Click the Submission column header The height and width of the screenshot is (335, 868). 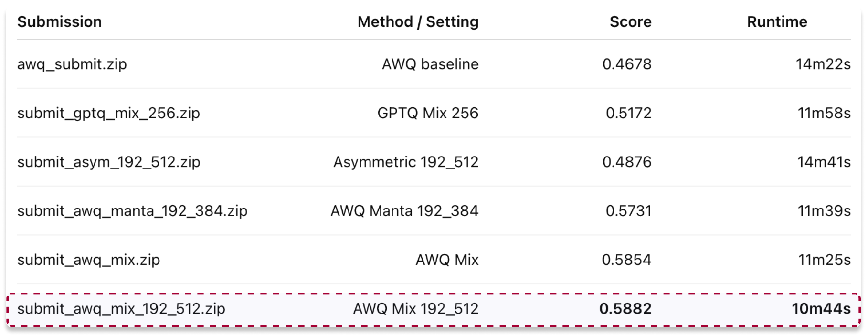point(60,22)
